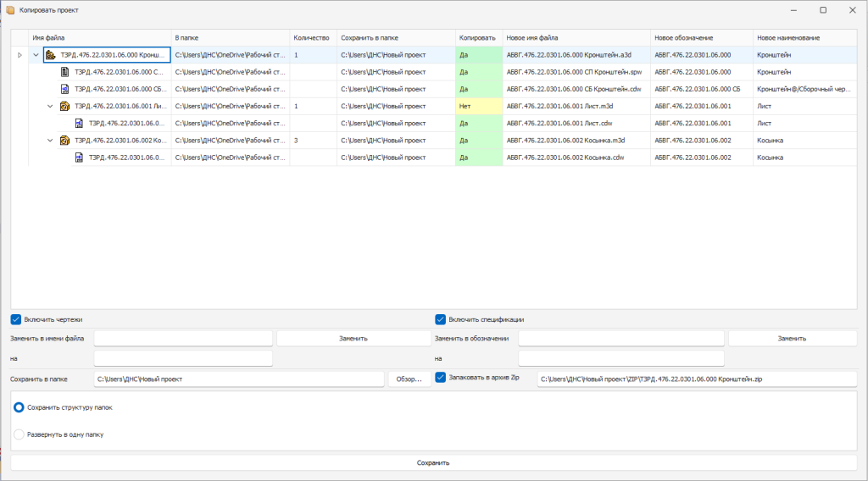Uncheck the Включить спецификации checkbox

click(440, 319)
